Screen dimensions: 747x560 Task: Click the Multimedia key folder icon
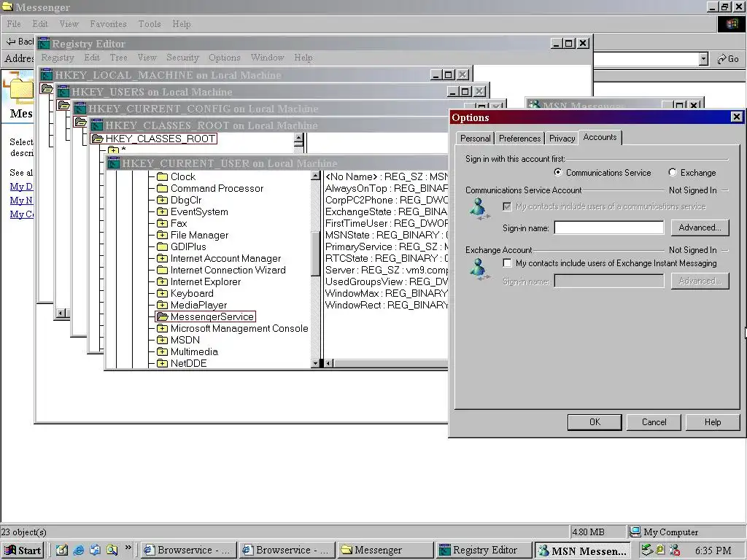(x=162, y=352)
